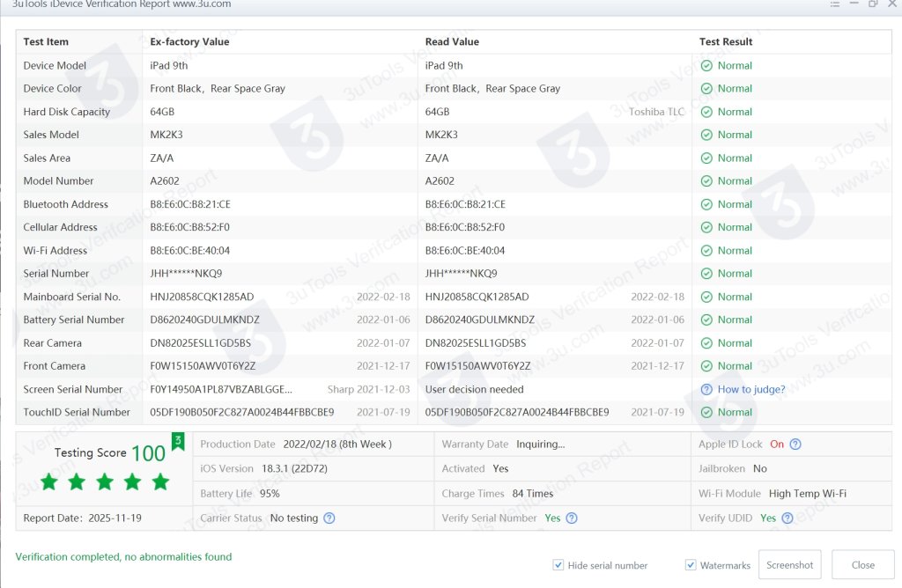902x588 pixels.
Task: Open help beside Apple ID Lock status
Action: pyautogui.click(x=795, y=445)
